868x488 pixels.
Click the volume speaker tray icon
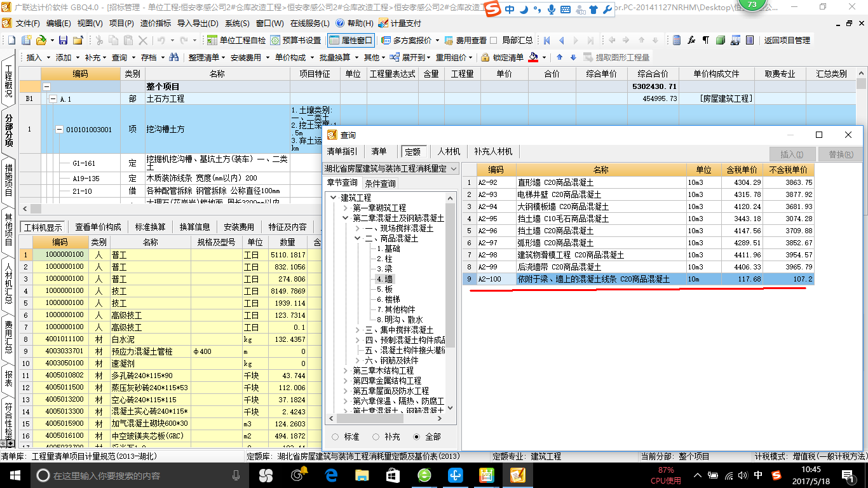743,475
